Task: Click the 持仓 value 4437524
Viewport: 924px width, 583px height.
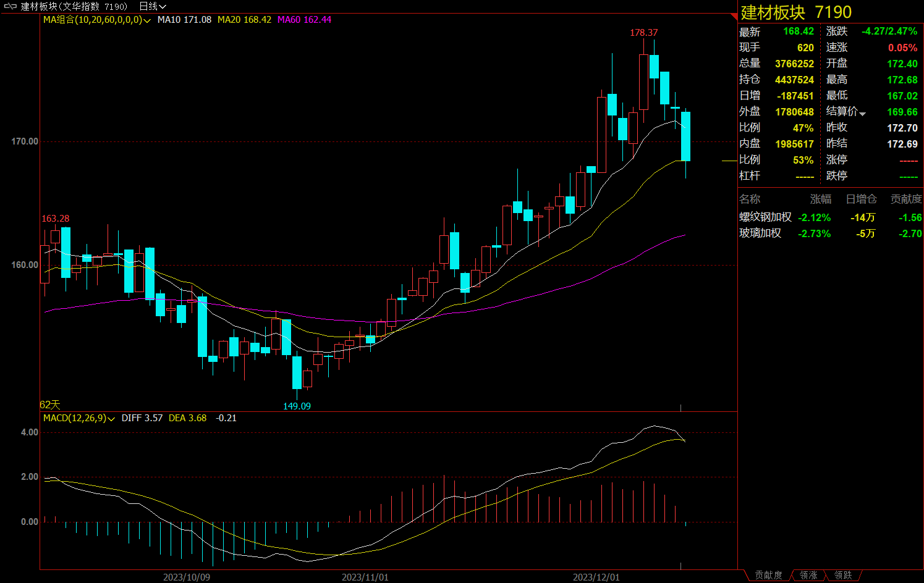Action: (794, 80)
